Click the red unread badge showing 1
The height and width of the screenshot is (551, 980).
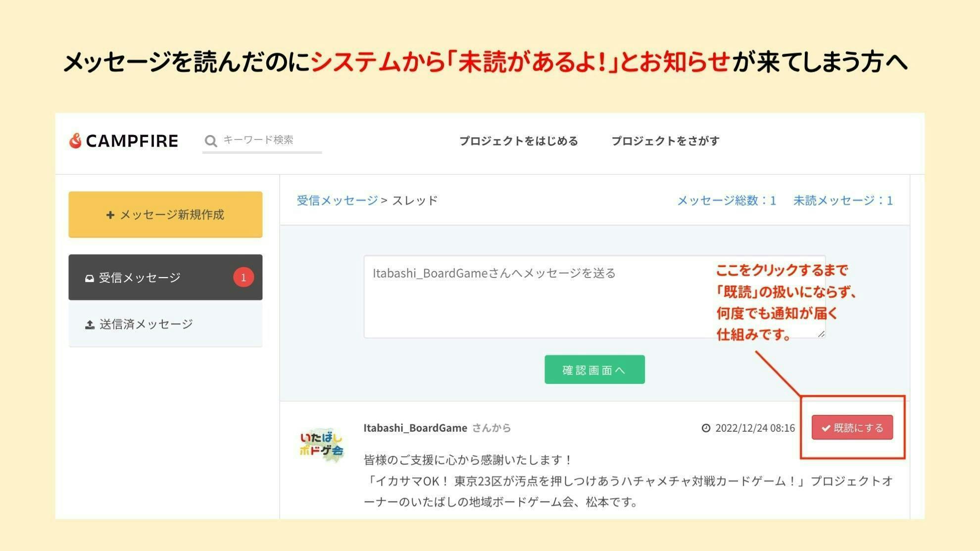[243, 277]
